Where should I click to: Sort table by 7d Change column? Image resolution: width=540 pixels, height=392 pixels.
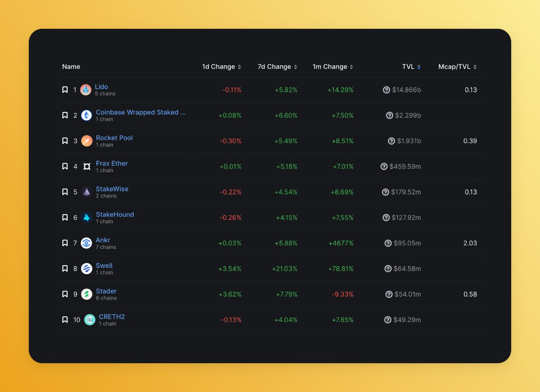[278, 67]
